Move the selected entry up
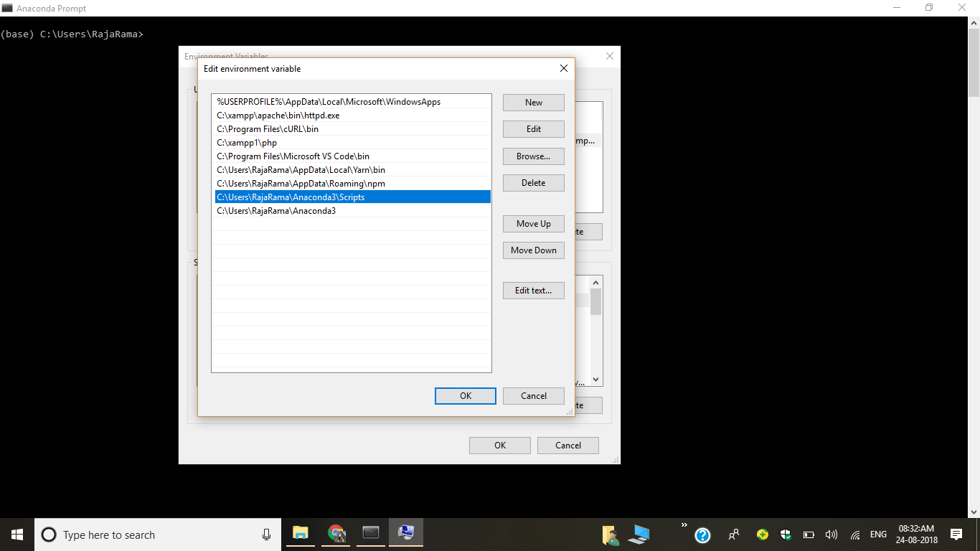Image resolution: width=980 pixels, height=551 pixels. (533, 224)
